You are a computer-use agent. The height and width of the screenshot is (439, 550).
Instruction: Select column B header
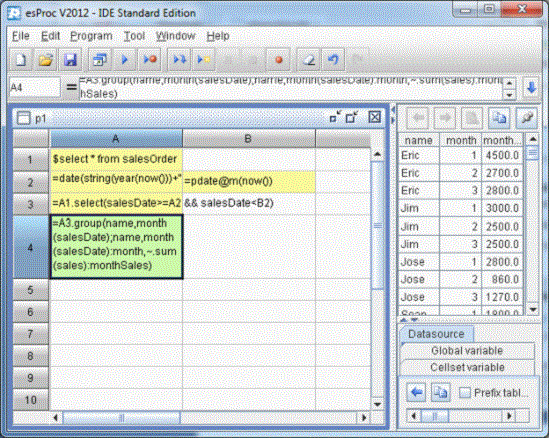pyautogui.click(x=248, y=139)
